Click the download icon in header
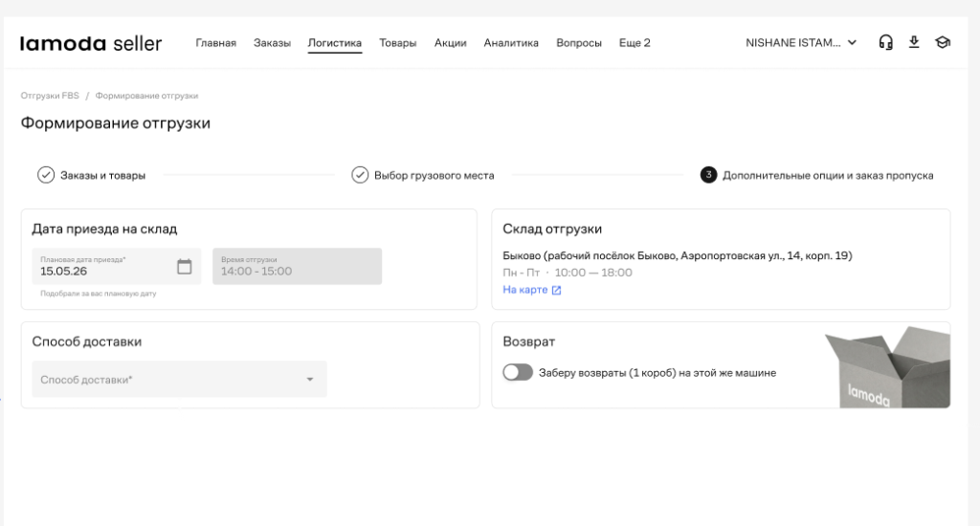980x526 pixels. pyautogui.click(x=914, y=42)
